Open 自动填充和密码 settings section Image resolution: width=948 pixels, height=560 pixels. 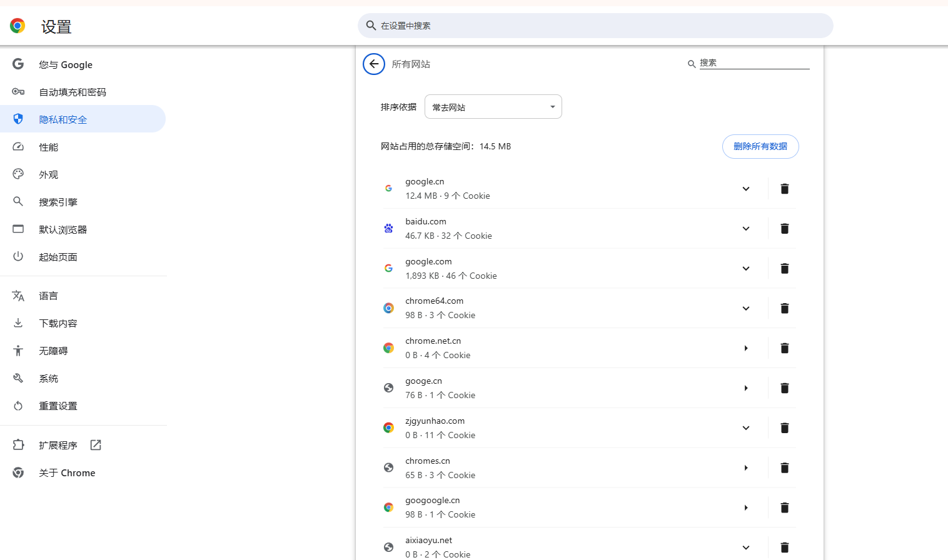[x=83, y=92]
